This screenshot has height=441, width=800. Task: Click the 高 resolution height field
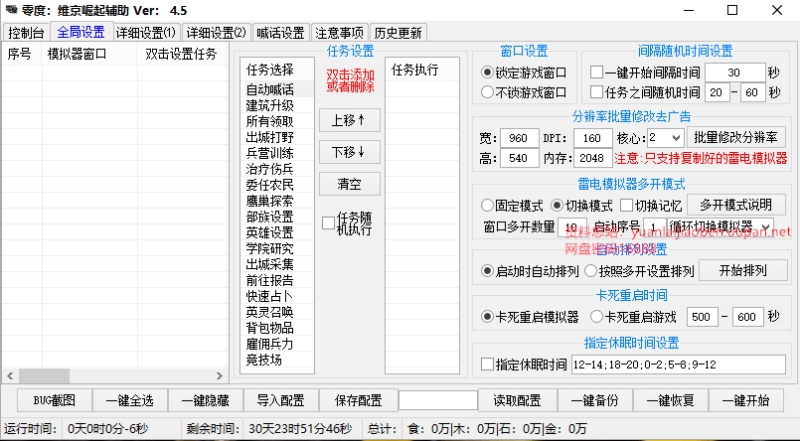pos(519,158)
